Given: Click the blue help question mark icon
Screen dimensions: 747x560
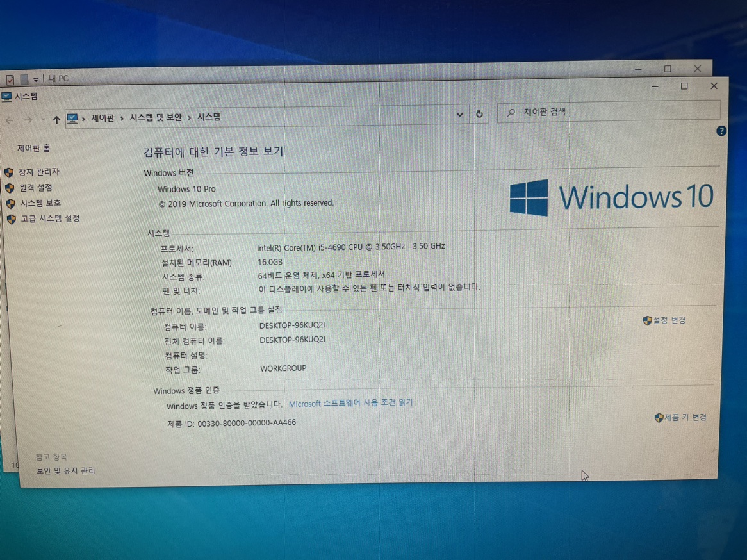Looking at the screenshot, I should (x=721, y=131).
